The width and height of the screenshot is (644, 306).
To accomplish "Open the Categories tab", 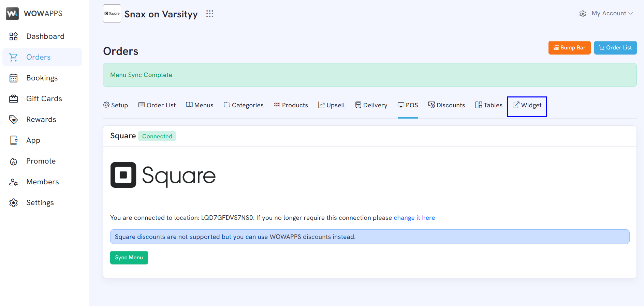I will point(244,105).
